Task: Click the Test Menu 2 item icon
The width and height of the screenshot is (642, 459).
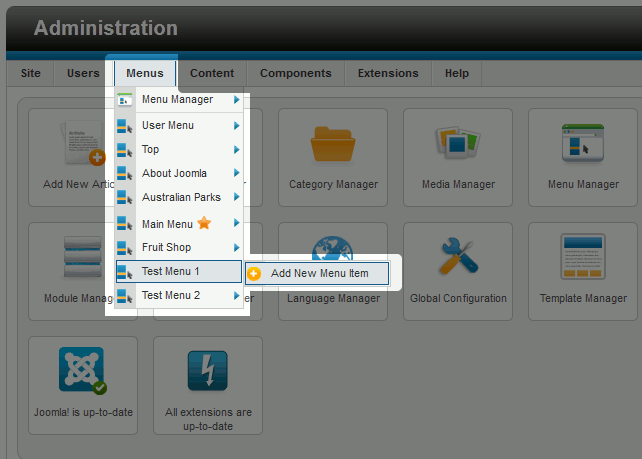Action: click(x=124, y=296)
